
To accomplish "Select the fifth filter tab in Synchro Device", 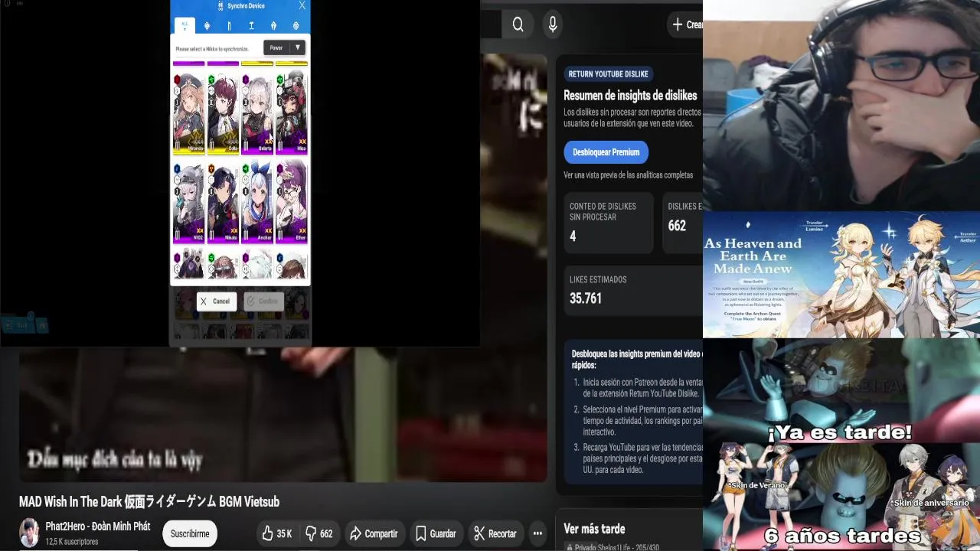I will [273, 25].
